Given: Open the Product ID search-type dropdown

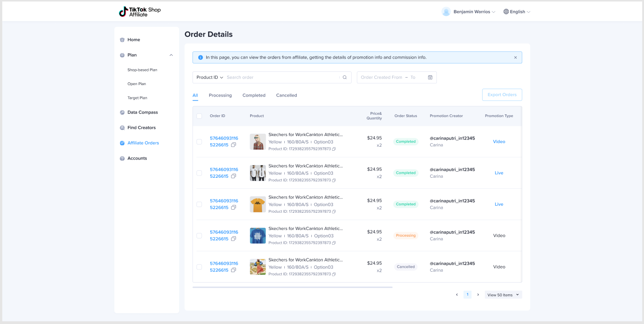Looking at the screenshot, I should (x=210, y=78).
